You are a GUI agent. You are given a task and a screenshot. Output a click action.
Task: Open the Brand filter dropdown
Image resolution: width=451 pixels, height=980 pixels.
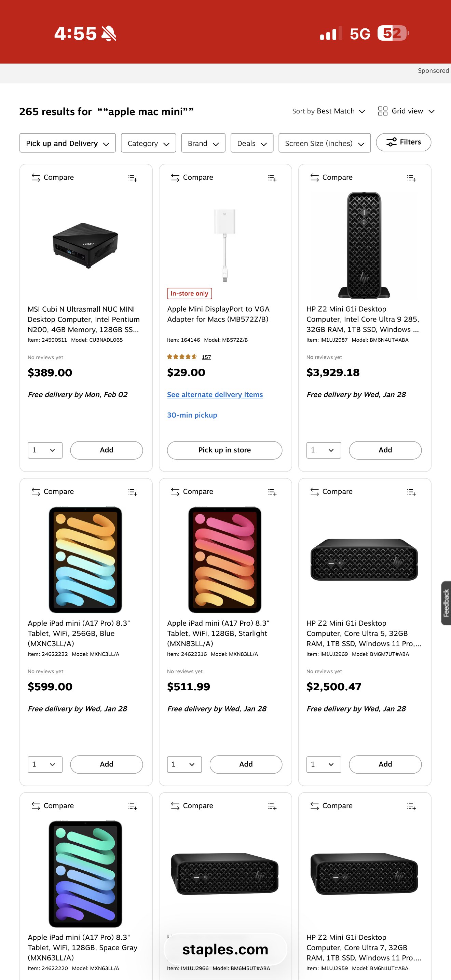[203, 144]
